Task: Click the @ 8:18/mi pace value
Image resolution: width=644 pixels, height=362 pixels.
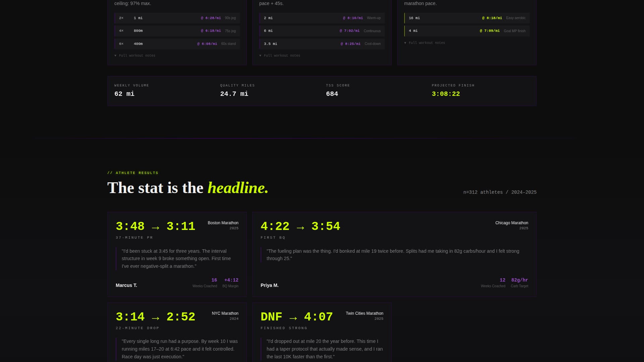Action: coord(492,18)
